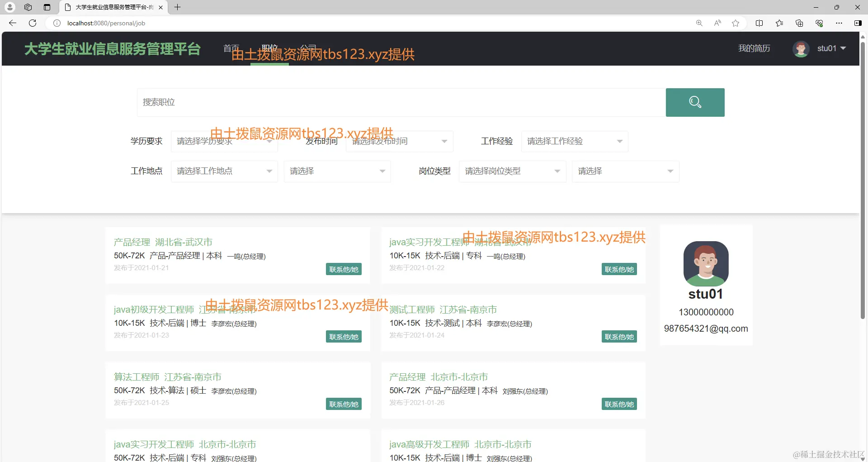Open the collections icon in toolbar

click(x=799, y=23)
